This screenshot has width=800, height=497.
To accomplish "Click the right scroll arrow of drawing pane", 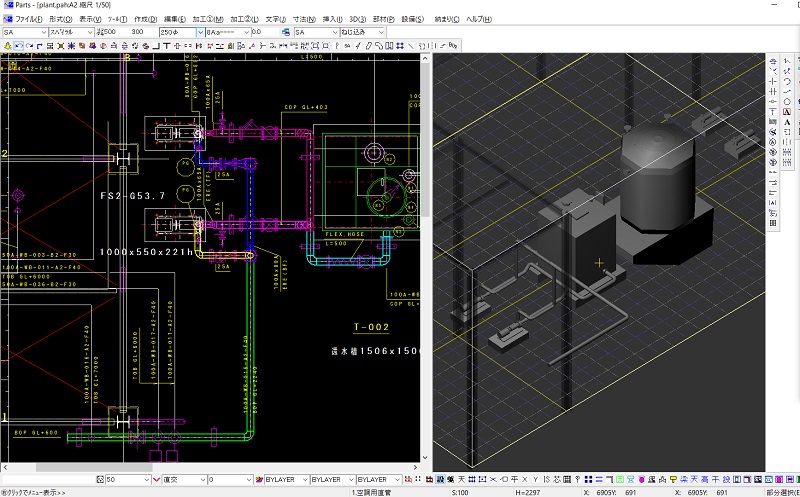I will pos(415,467).
